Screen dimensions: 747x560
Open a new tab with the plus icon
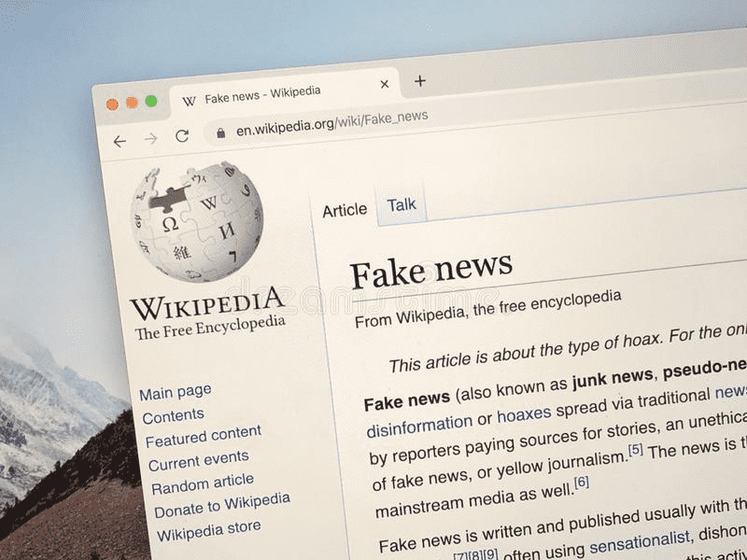[x=419, y=81]
